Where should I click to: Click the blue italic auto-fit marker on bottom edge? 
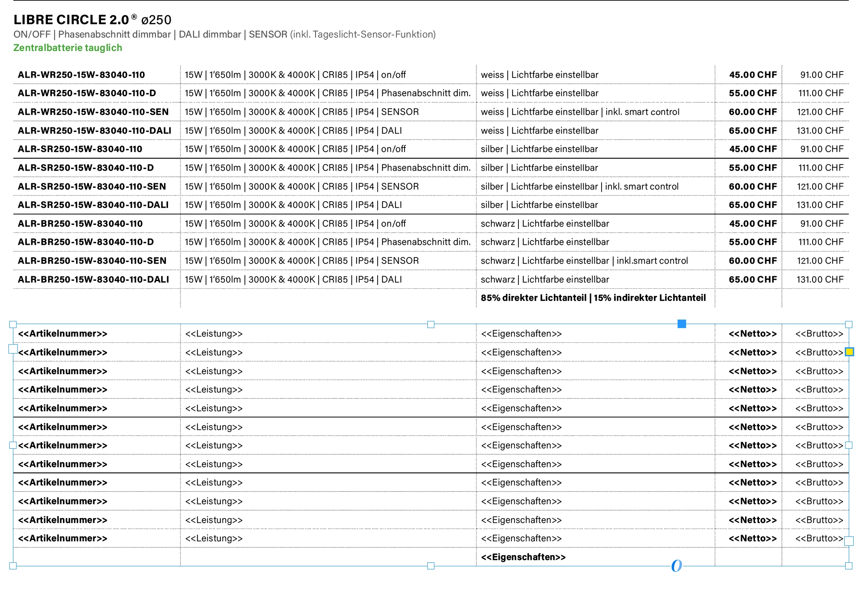pos(677,566)
